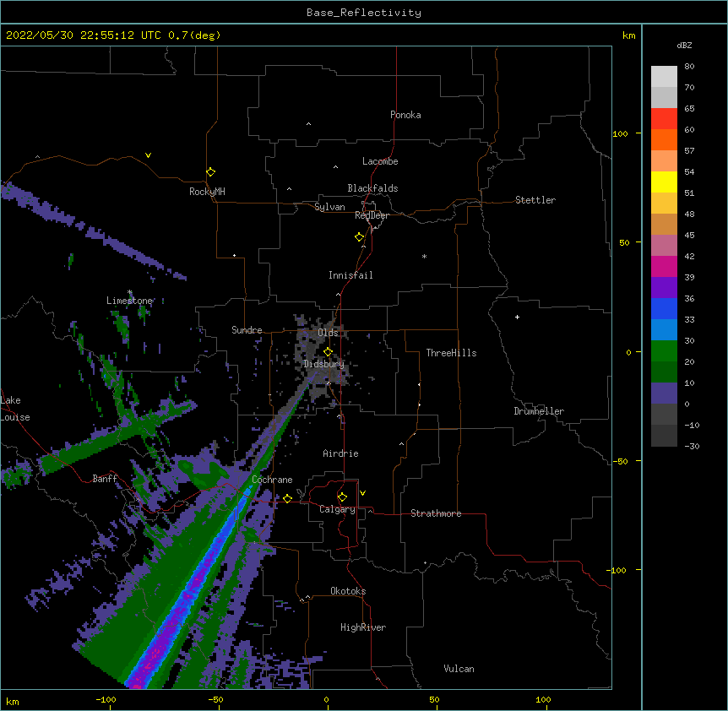Image resolution: width=728 pixels, height=711 pixels.
Task: Click the Drumheller city label
Action: pos(539,411)
